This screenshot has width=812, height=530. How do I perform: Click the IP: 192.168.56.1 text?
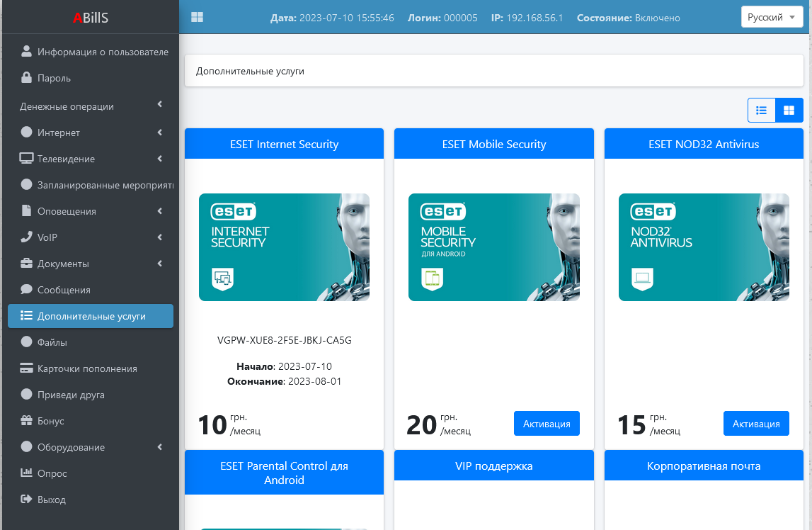pyautogui.click(x=527, y=18)
